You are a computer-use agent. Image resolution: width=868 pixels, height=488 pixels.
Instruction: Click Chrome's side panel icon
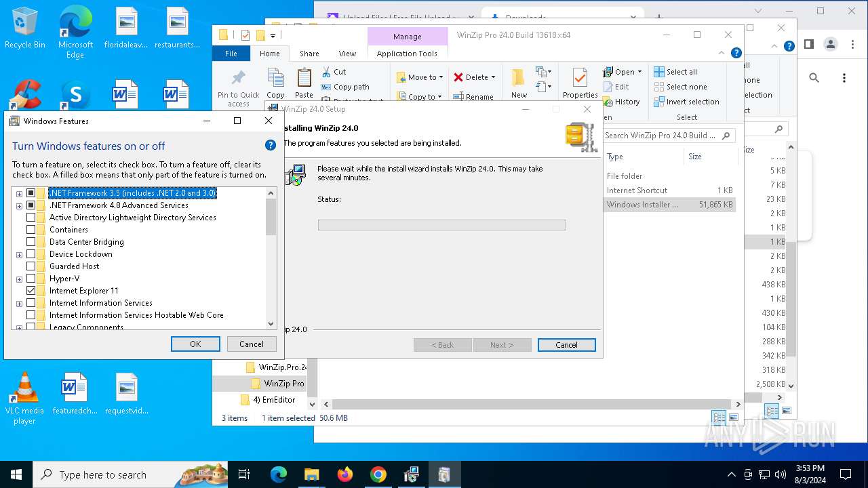coord(808,44)
